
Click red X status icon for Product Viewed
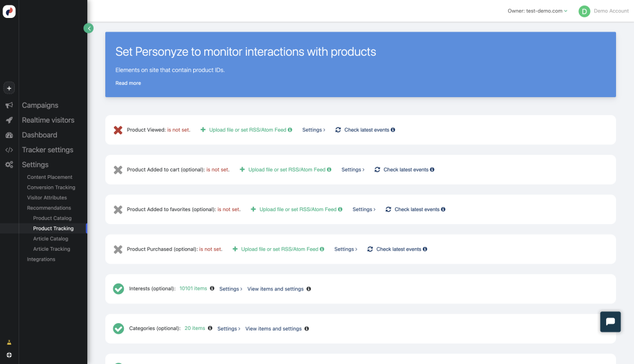coord(118,130)
